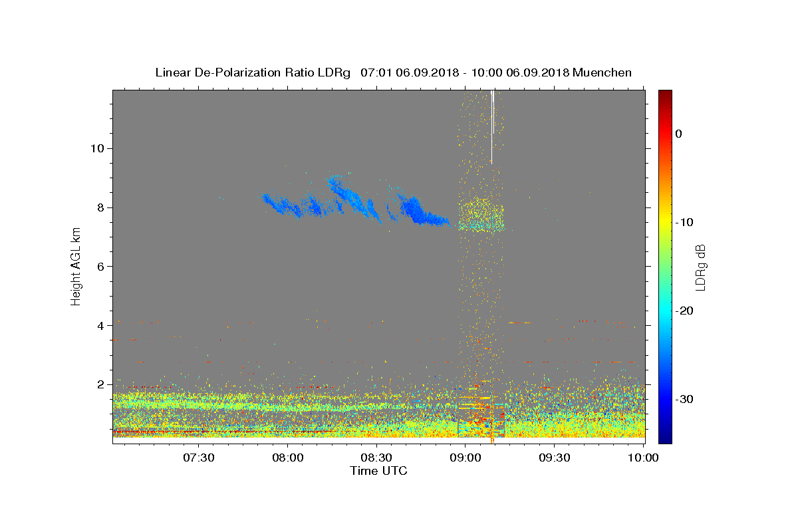Click the 09:30 time tick label
This screenshot has width=798, height=532.
[x=554, y=458]
